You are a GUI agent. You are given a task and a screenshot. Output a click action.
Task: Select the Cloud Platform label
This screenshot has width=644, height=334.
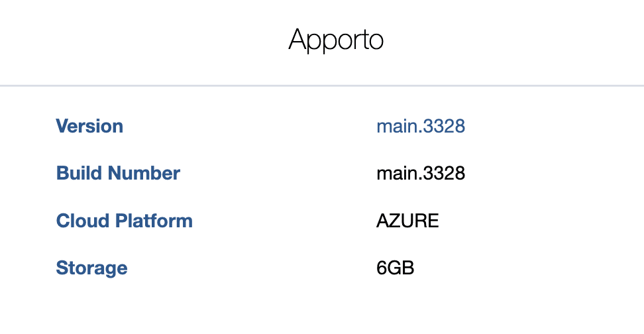pos(124,221)
